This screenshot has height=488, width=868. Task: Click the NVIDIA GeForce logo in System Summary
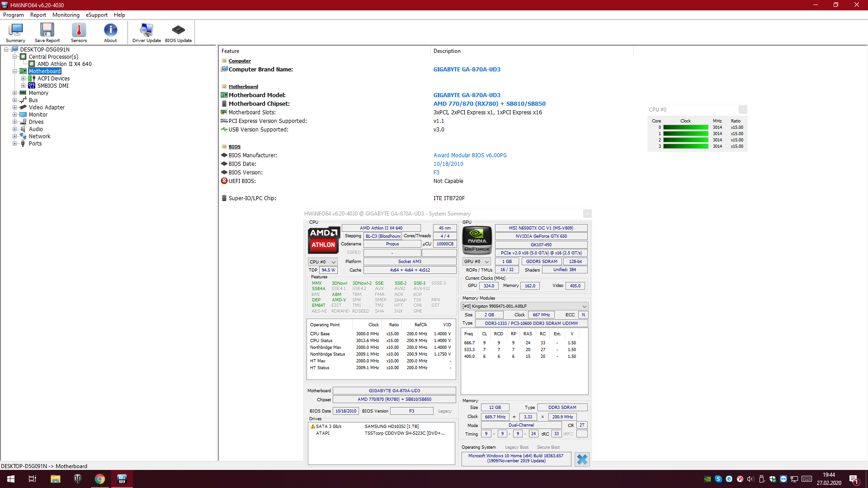[477, 240]
